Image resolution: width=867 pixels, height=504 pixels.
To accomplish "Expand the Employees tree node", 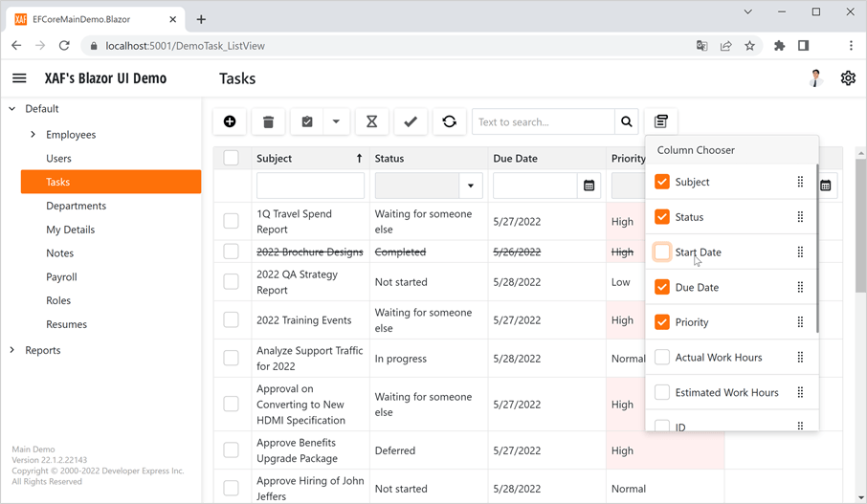I will (33, 135).
